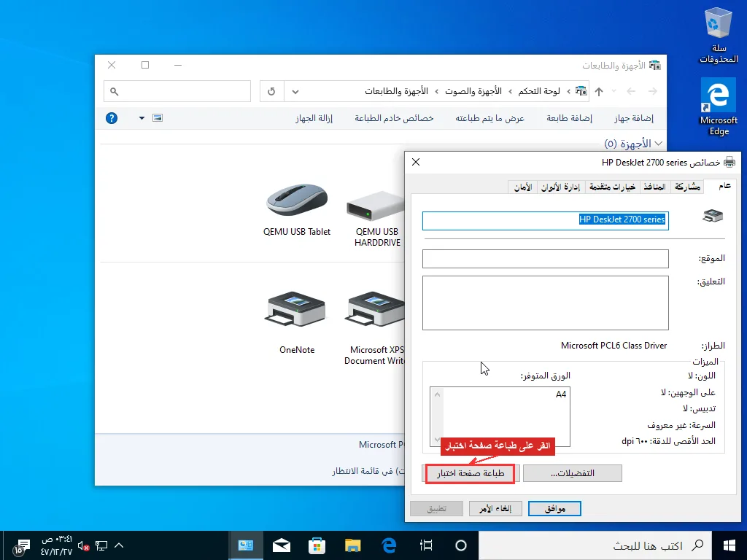Click إضافة جهاز in the toolbar
Image resolution: width=747 pixels, height=560 pixels.
634,118
